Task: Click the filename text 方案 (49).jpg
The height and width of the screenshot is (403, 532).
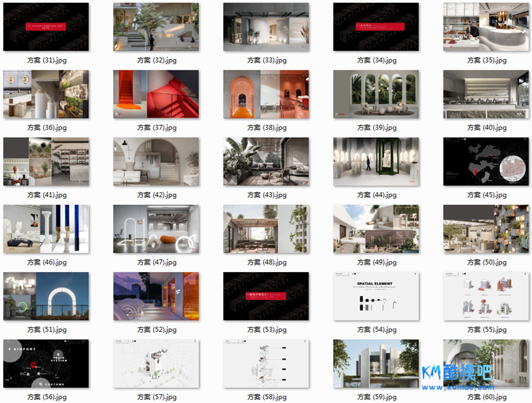Action: (376, 262)
